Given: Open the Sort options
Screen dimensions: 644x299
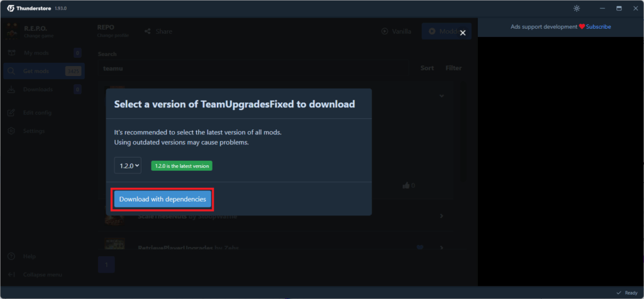Looking at the screenshot, I should tap(427, 68).
